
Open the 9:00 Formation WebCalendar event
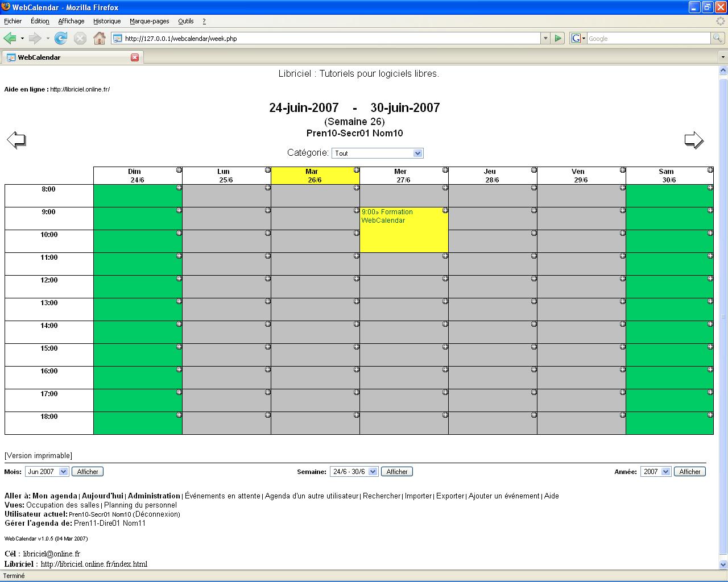[x=387, y=216]
